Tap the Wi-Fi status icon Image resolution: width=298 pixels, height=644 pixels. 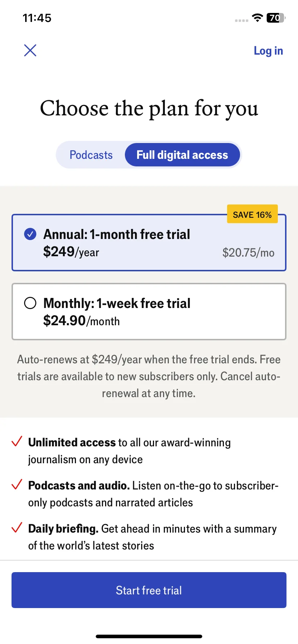(257, 18)
